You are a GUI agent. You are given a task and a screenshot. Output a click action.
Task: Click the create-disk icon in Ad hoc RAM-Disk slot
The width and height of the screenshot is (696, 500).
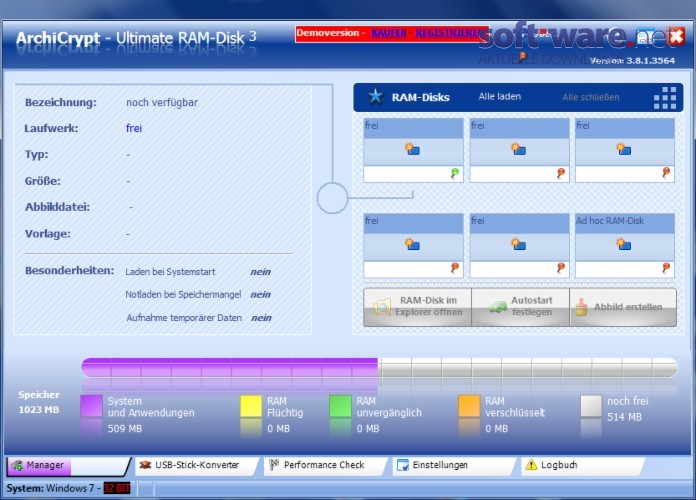pyautogui.click(x=623, y=244)
